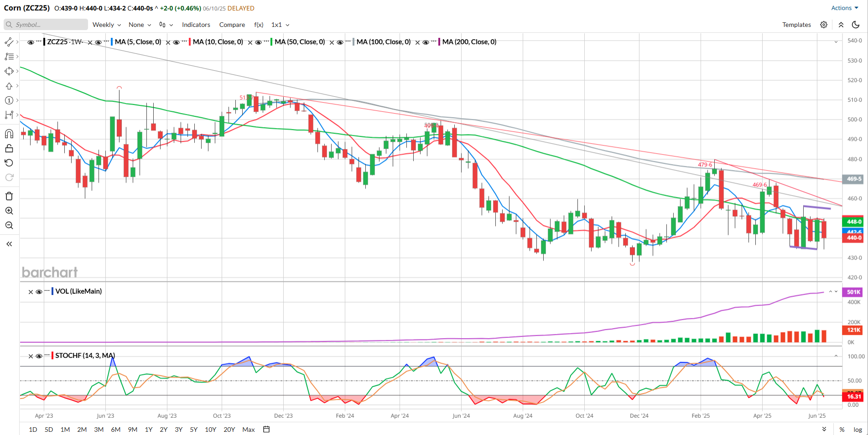868x435 pixels.
Task: Select the 1Y time range
Action: [x=149, y=430]
